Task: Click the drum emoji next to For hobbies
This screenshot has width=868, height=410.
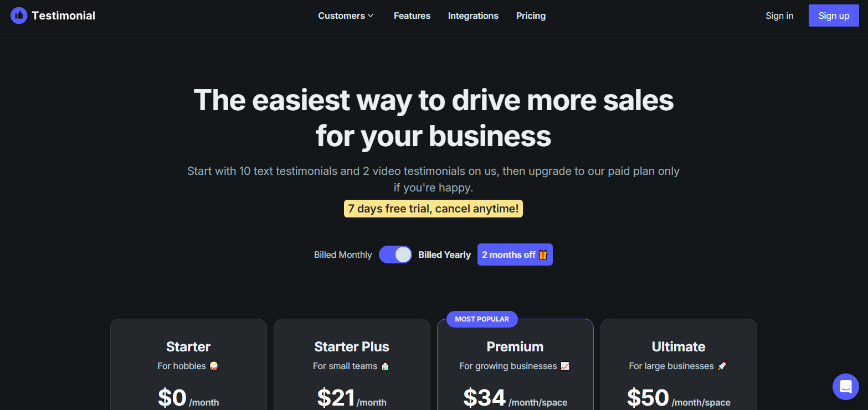Action: point(214,366)
